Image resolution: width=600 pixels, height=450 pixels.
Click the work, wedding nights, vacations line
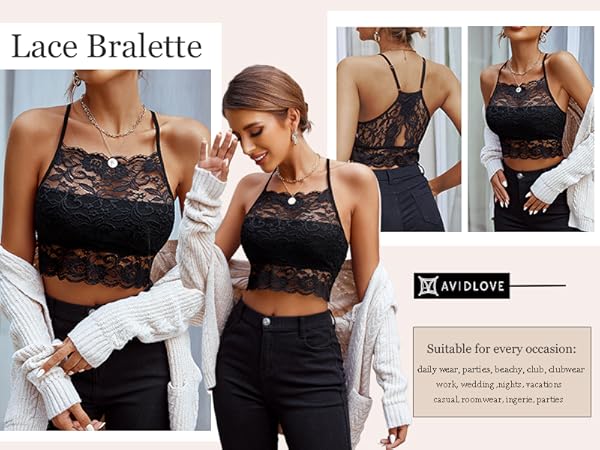499,384
